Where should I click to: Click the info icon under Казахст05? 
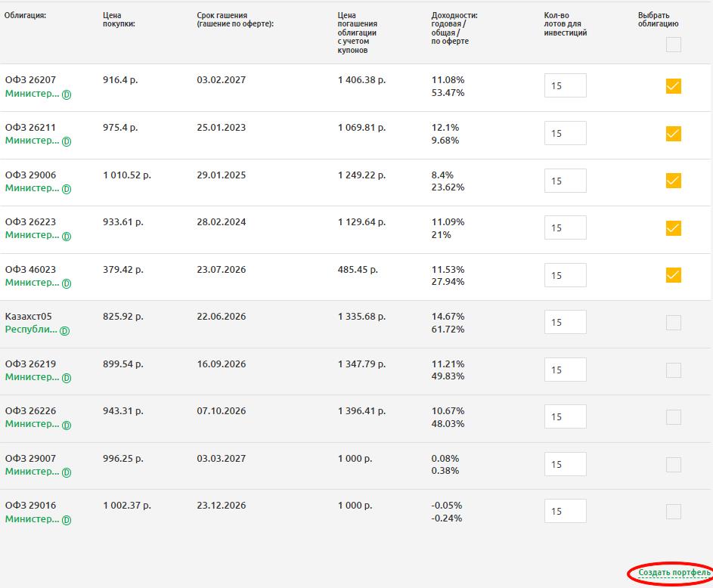tap(65, 330)
